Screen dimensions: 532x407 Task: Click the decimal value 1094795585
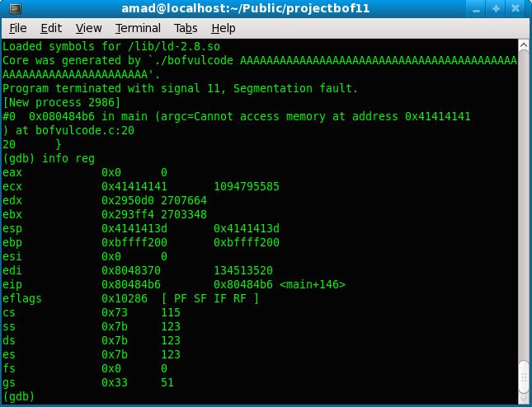click(247, 187)
